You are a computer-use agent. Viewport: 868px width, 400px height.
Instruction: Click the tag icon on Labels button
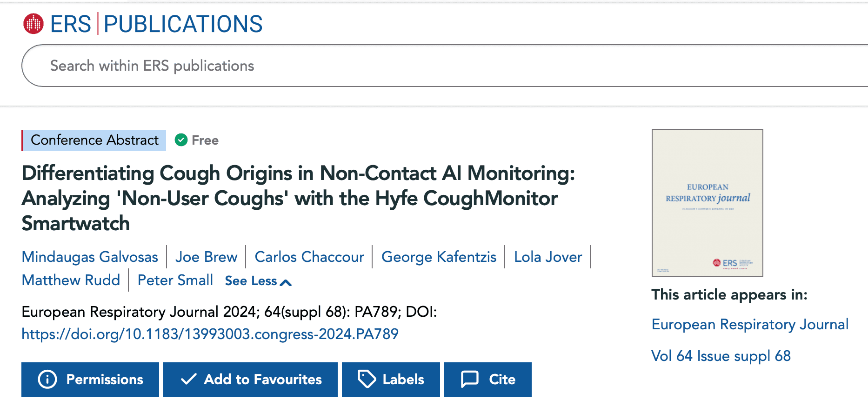(367, 379)
